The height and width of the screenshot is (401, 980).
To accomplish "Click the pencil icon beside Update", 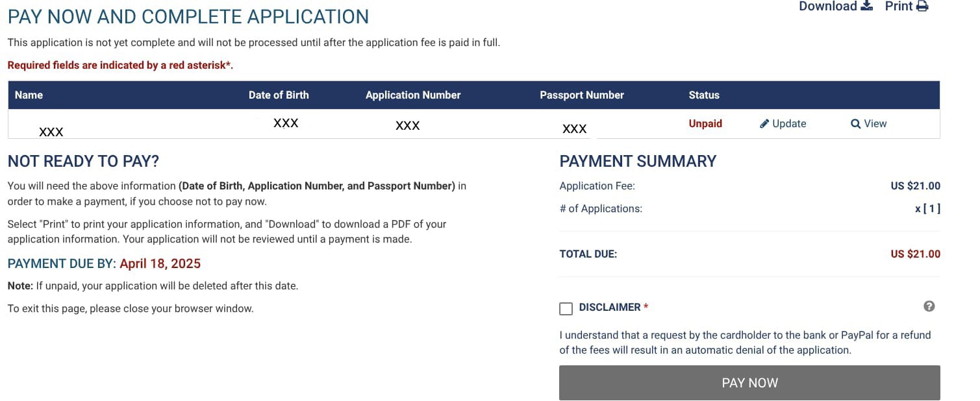I will coord(764,124).
